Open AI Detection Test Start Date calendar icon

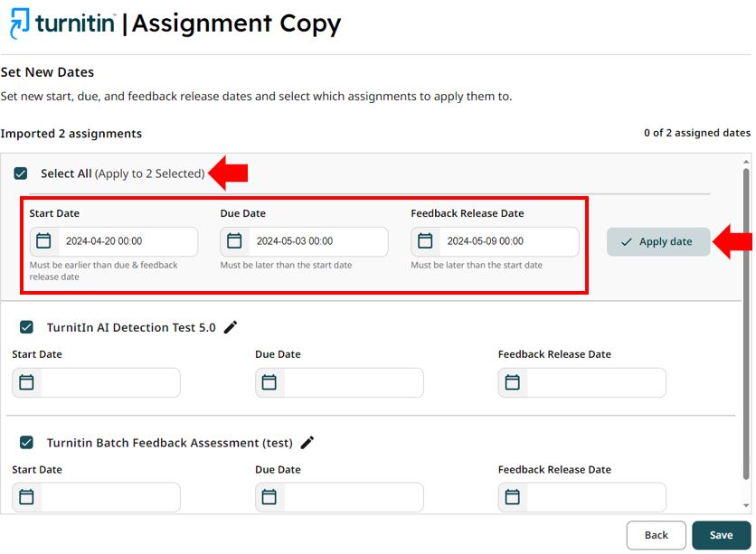pyautogui.click(x=27, y=383)
